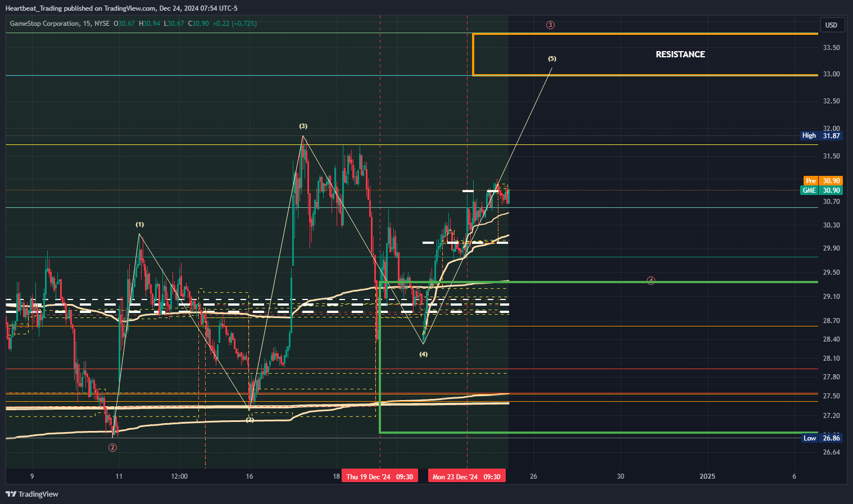
Task: Click the 33.00 price axis label
Action: 831,74
